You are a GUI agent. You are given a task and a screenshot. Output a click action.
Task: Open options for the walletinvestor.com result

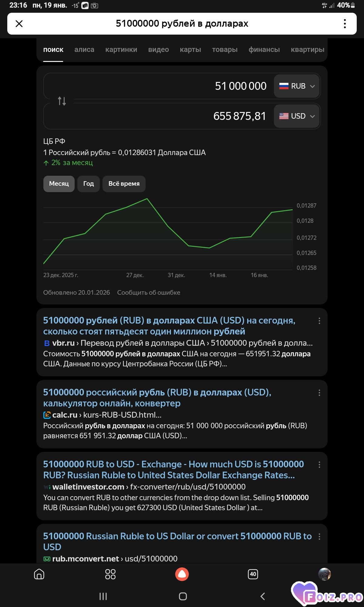click(x=319, y=465)
